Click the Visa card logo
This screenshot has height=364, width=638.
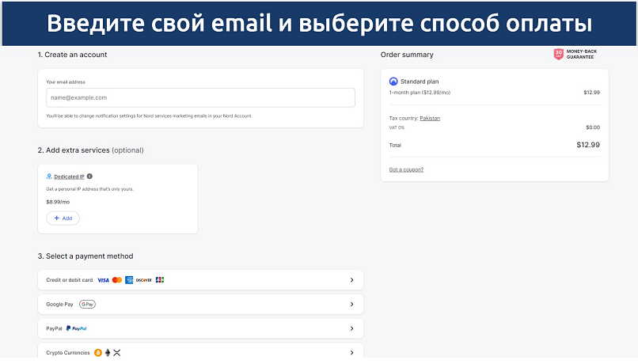(x=103, y=280)
